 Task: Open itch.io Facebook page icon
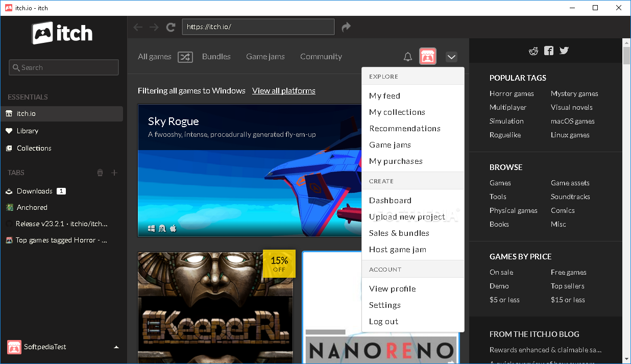[x=549, y=51]
